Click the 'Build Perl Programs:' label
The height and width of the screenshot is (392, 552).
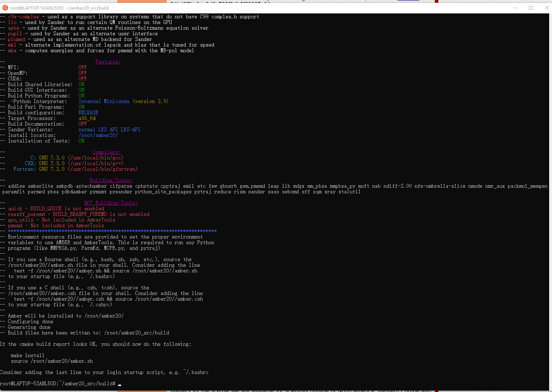point(36,107)
